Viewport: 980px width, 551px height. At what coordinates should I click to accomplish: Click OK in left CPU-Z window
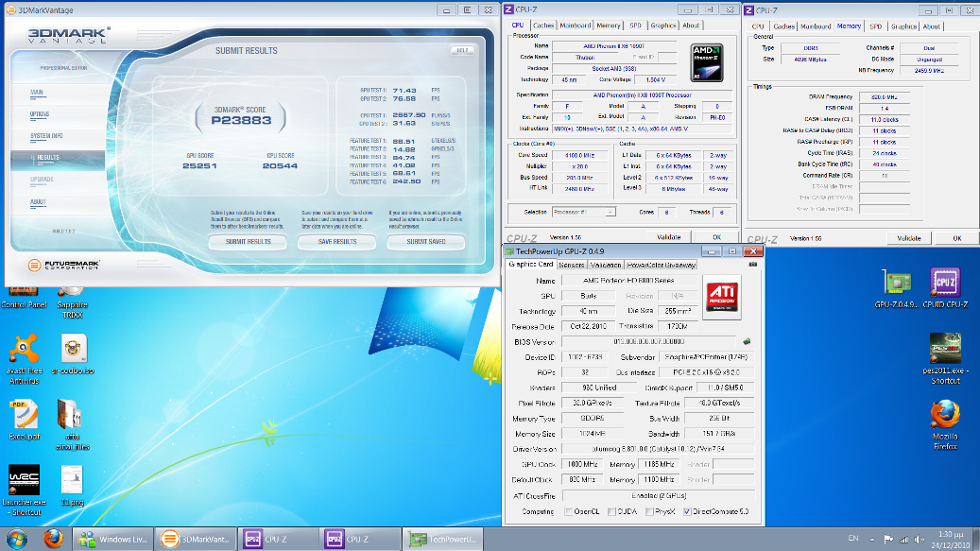pos(716,237)
